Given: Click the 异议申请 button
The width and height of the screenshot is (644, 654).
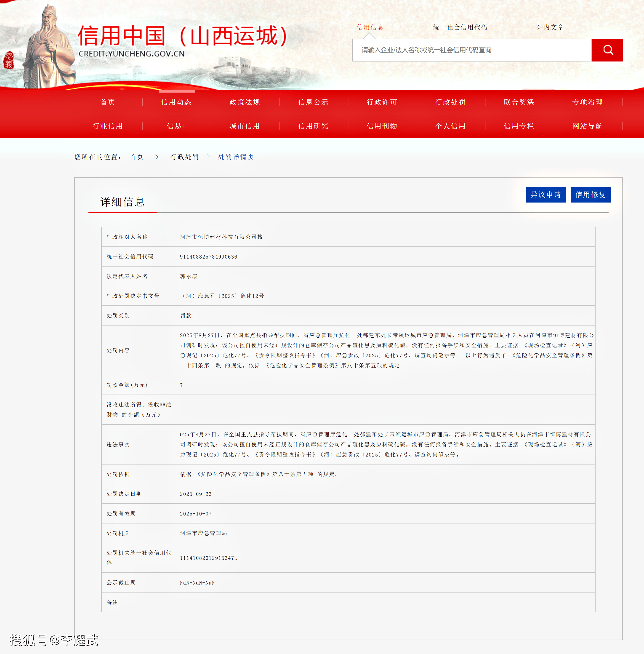Looking at the screenshot, I should 545,195.
